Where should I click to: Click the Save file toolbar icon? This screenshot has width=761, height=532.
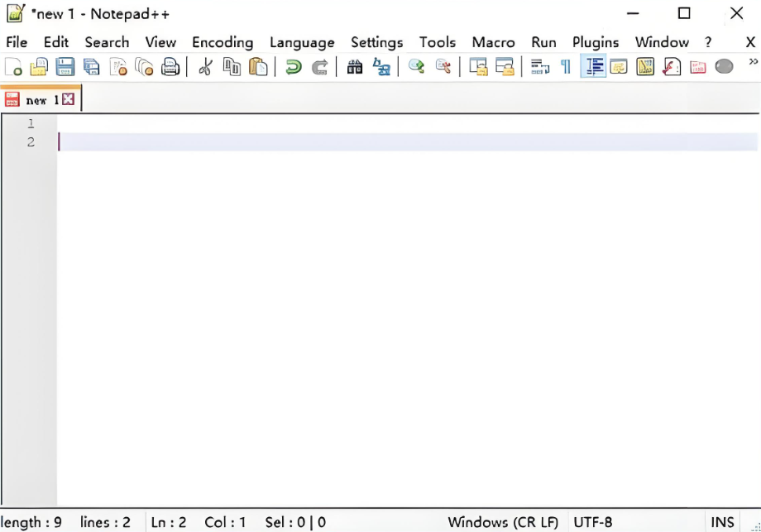pos(65,67)
